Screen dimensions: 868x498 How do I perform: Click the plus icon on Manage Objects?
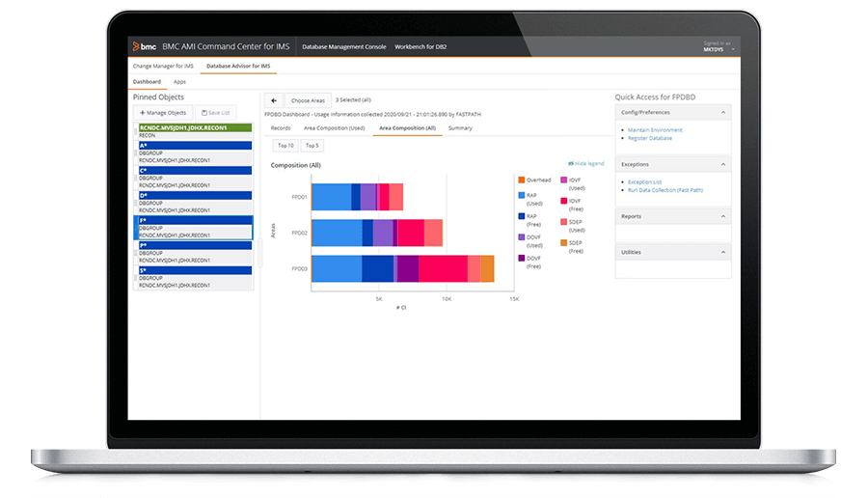143,113
